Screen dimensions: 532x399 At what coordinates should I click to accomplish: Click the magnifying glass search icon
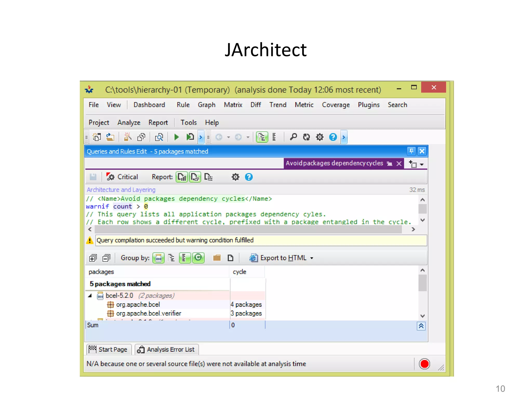293,137
